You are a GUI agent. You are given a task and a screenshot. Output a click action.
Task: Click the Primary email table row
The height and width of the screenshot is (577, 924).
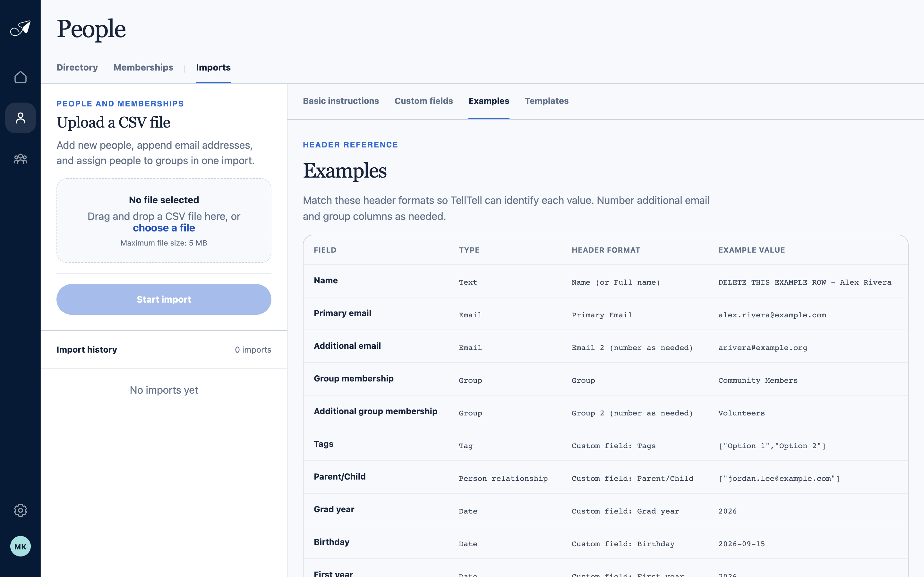tap(605, 314)
